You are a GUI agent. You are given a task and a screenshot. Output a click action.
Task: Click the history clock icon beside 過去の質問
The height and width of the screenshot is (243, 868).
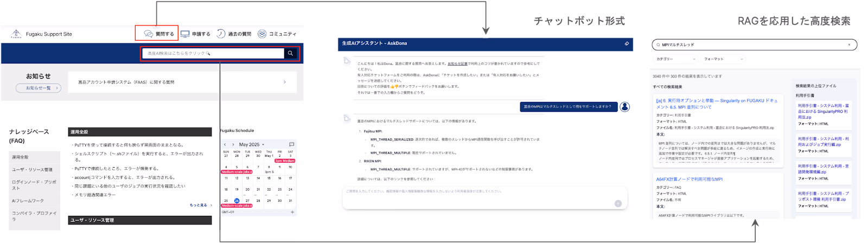point(221,34)
